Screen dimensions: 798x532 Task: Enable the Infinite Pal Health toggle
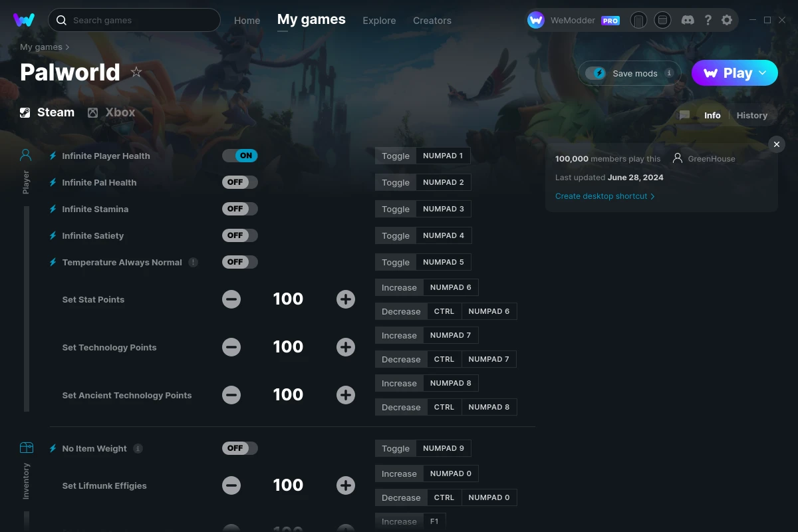(x=239, y=182)
